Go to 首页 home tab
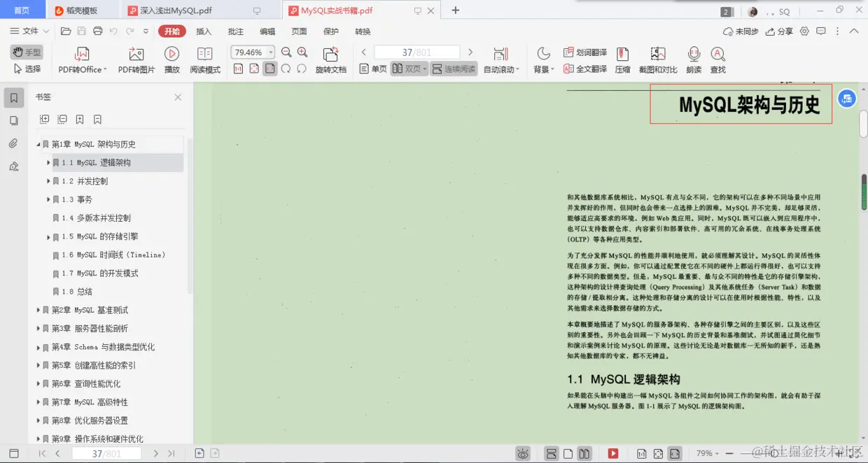 22,10
